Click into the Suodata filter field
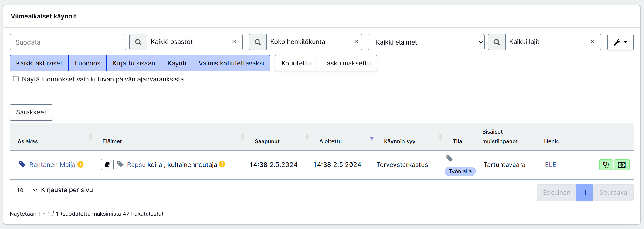 tap(68, 42)
